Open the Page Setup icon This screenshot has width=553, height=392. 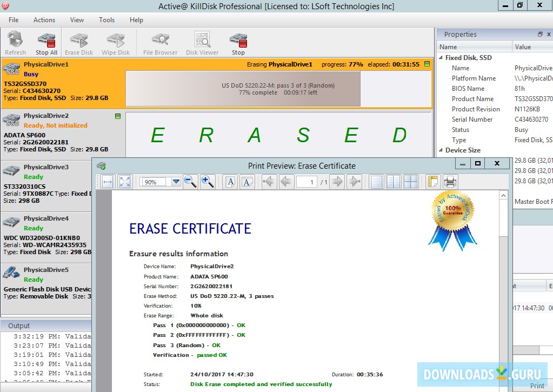[432, 182]
